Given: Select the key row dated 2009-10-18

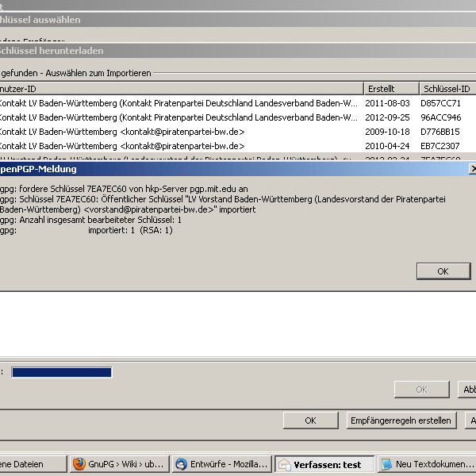Looking at the screenshot, I should 238,132.
